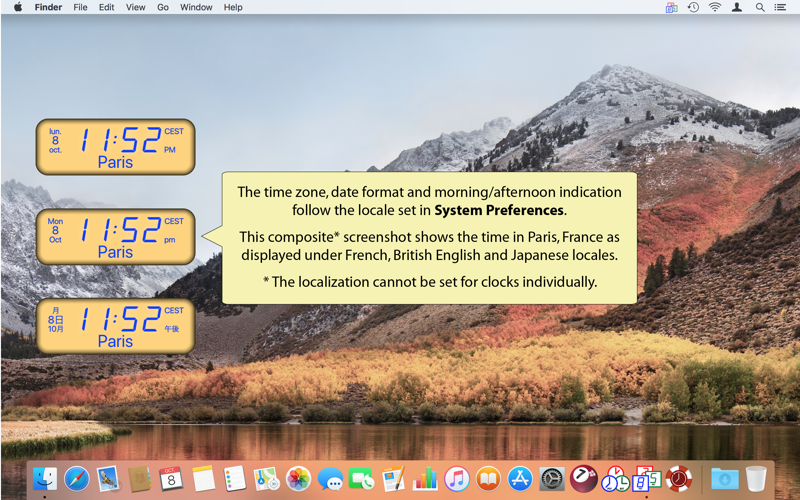The width and height of the screenshot is (800, 500).
Task: Launch Safari from the Dock
Action: point(77,479)
